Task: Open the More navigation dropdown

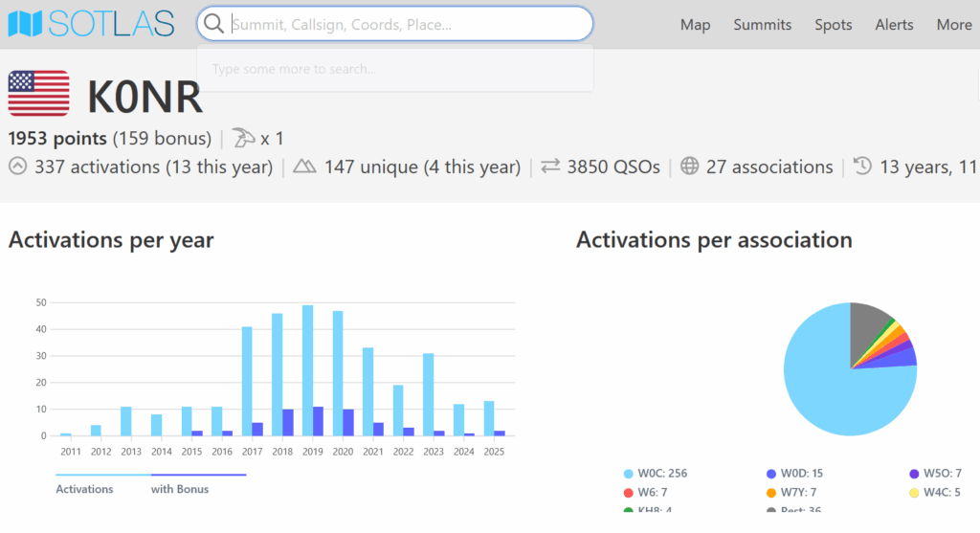Action: (x=953, y=25)
